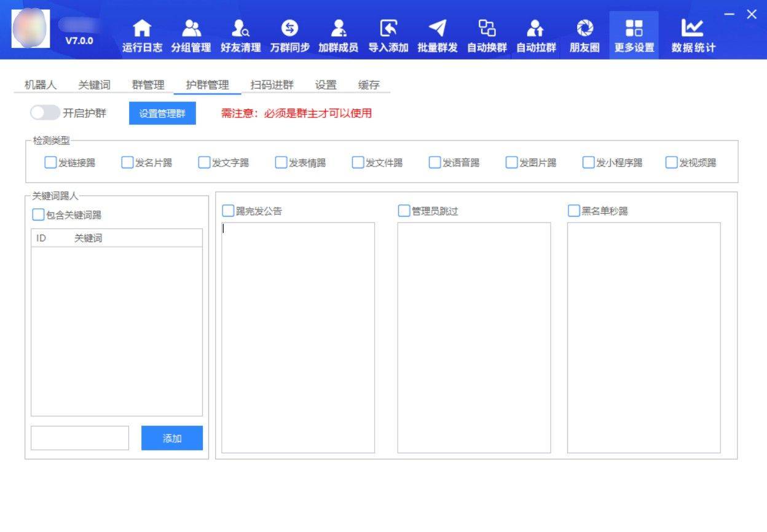This screenshot has width=767, height=532.
Task: Switch to the 扫码进群 tab
Action: tap(272, 85)
